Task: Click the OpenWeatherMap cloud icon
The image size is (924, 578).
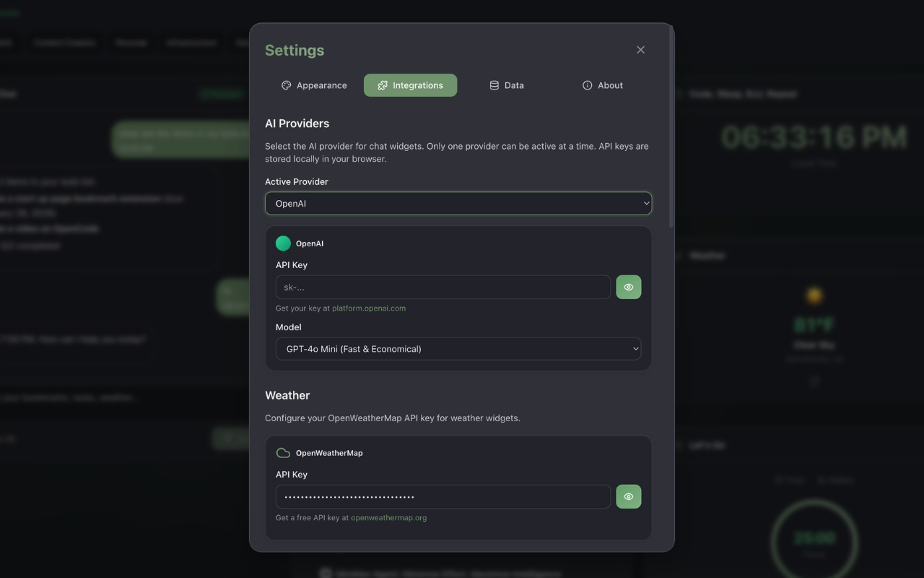Action: (x=283, y=452)
